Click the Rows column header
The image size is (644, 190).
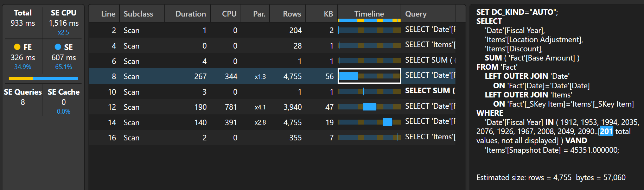292,14
